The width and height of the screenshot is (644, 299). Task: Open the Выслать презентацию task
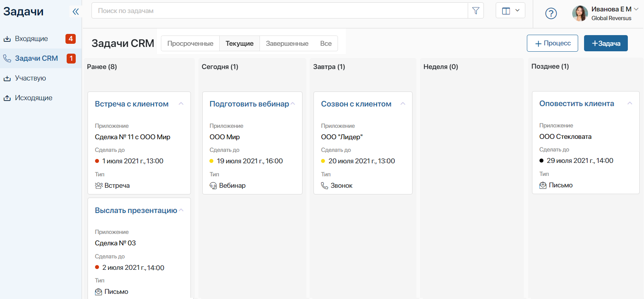click(x=136, y=210)
